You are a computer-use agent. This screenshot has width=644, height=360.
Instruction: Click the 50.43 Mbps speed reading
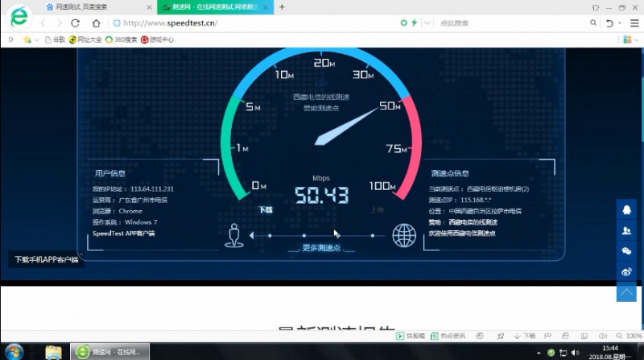pyautogui.click(x=322, y=195)
